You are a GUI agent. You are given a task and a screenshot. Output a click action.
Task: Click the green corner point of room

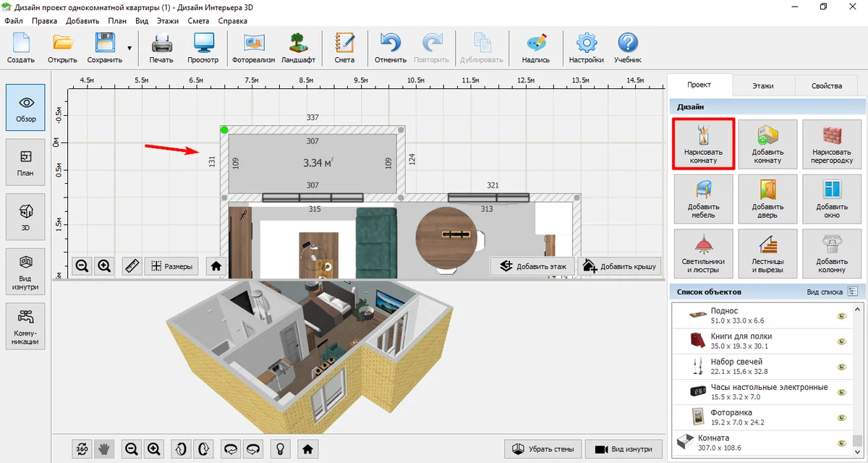click(224, 130)
